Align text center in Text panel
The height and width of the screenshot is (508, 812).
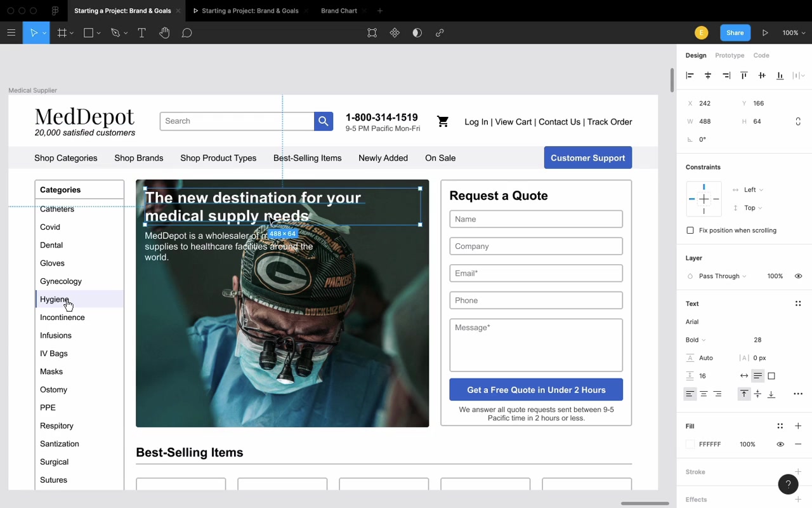pyautogui.click(x=704, y=394)
